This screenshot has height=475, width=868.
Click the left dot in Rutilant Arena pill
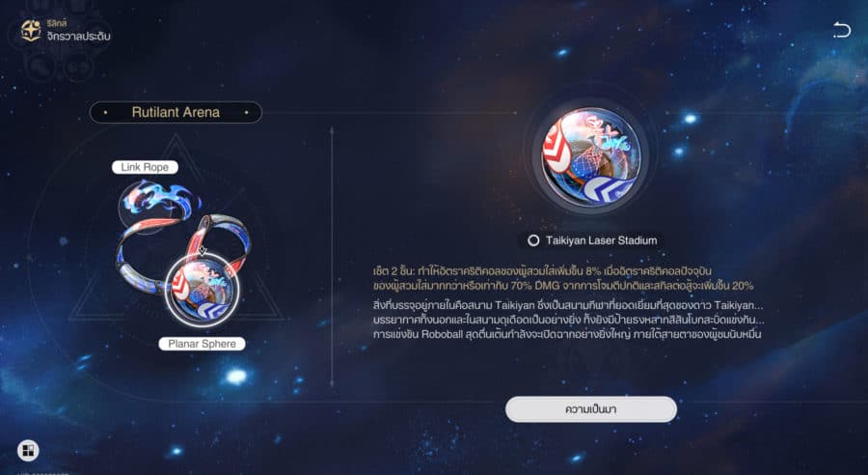[105, 113]
